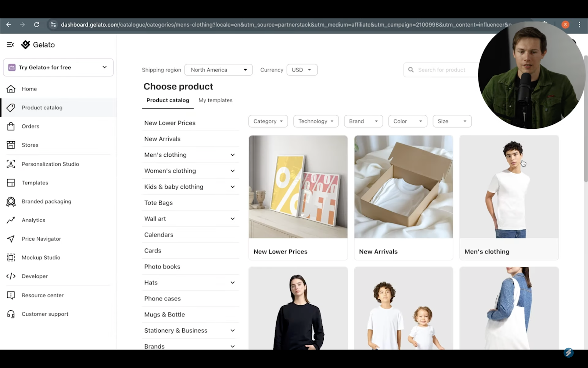This screenshot has width=588, height=368.
Task: Select Calendars category
Action: [x=159, y=235]
